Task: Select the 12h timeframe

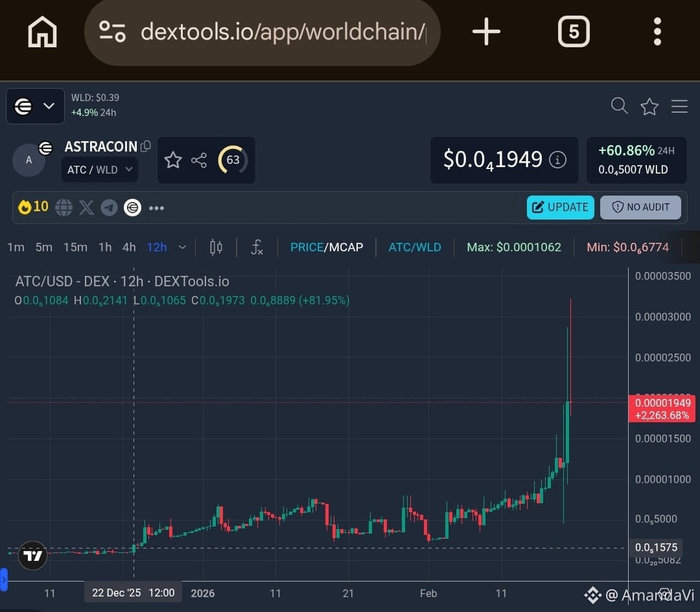Action: (x=157, y=247)
